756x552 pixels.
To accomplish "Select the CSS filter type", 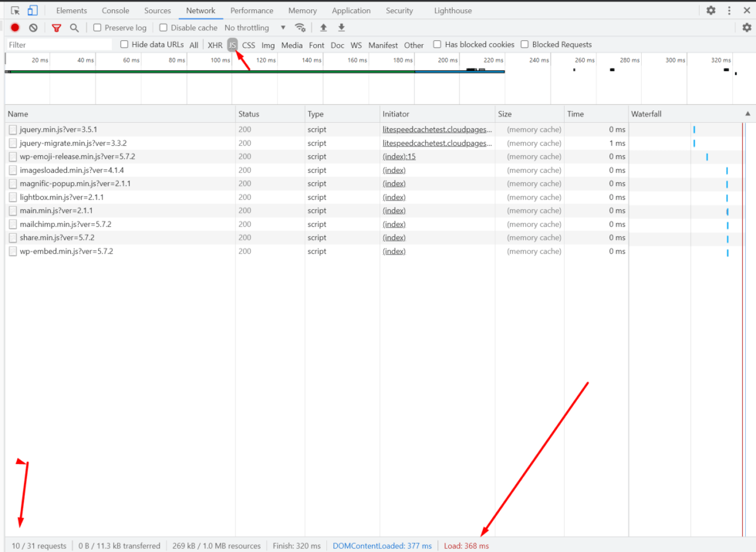I will 248,46.
